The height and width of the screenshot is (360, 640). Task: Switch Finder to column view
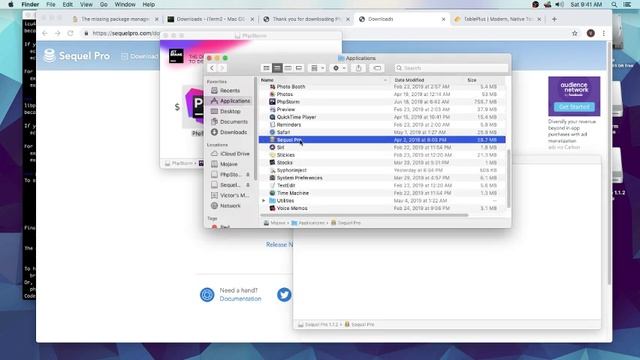pyautogui.click(x=288, y=68)
